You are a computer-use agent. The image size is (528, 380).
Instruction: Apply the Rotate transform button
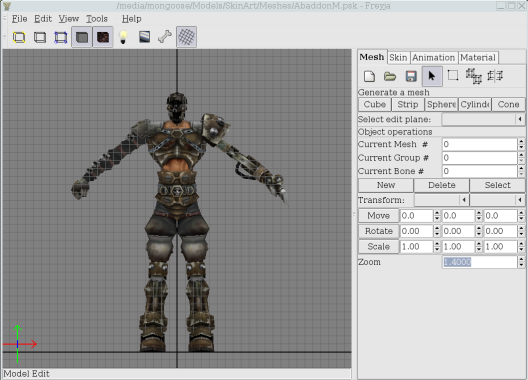pyautogui.click(x=378, y=231)
